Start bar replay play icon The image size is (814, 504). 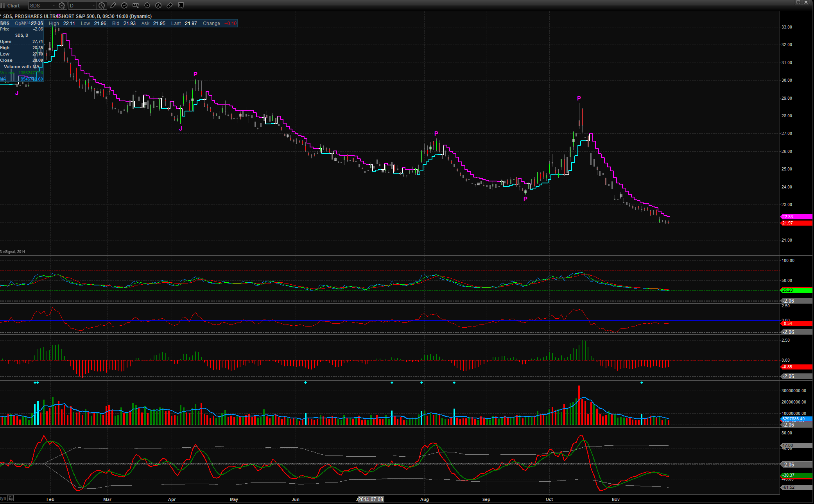[x=147, y=5]
